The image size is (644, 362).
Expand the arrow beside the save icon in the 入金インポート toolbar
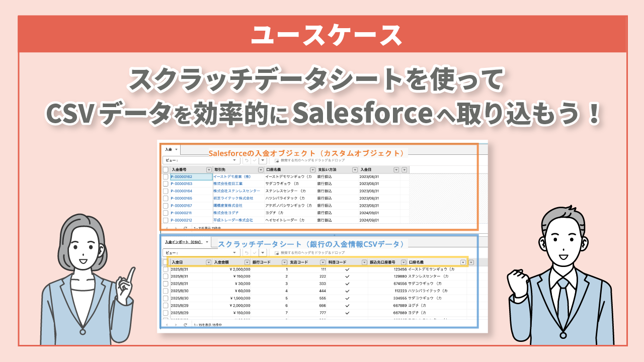pyautogui.click(x=262, y=252)
